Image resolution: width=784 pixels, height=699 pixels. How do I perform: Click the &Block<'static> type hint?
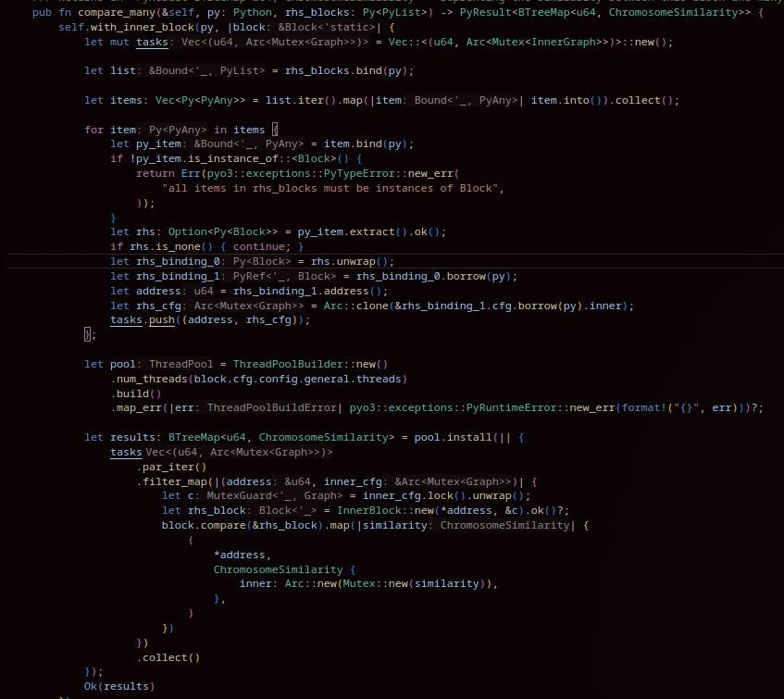[327, 27]
